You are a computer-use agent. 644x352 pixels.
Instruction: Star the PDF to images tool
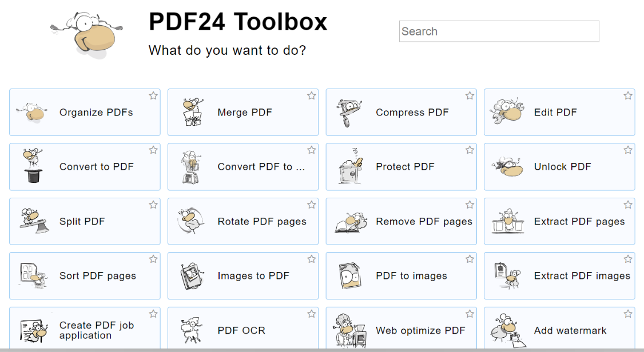470,259
